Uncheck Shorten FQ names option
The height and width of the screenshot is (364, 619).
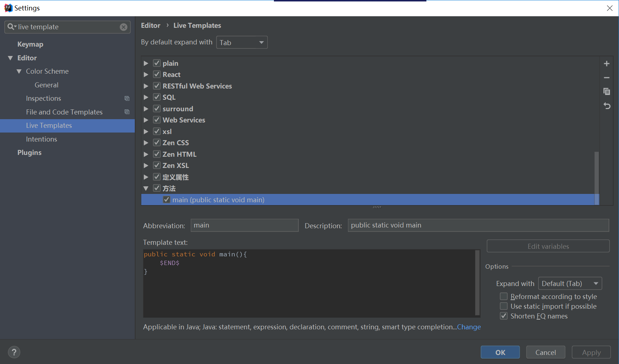[x=503, y=316]
